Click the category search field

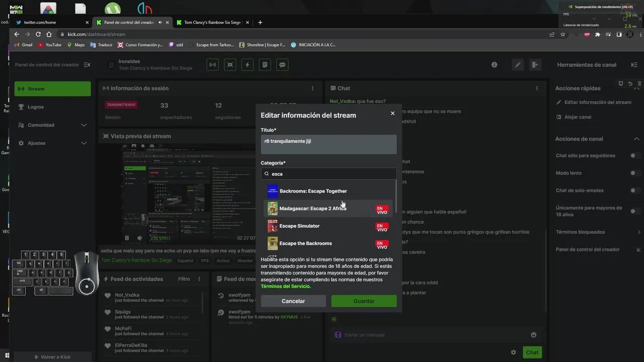[x=329, y=174]
